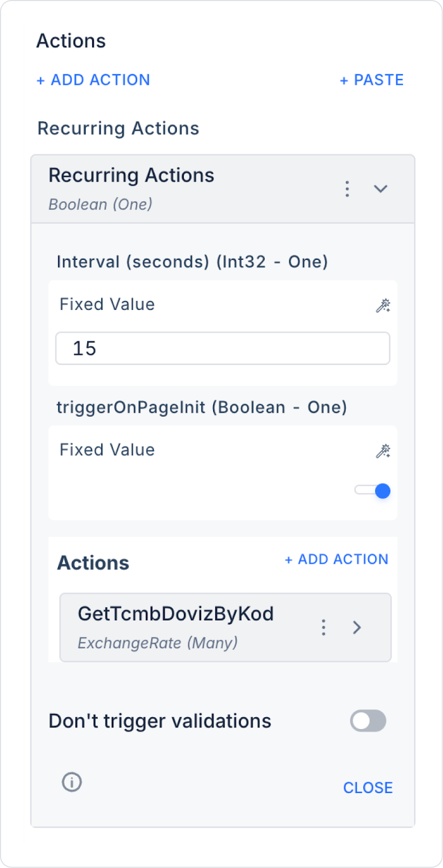The height and width of the screenshot is (868, 443).
Task: Click the Boolean (One) subtitle in the header
Action: 100,205
